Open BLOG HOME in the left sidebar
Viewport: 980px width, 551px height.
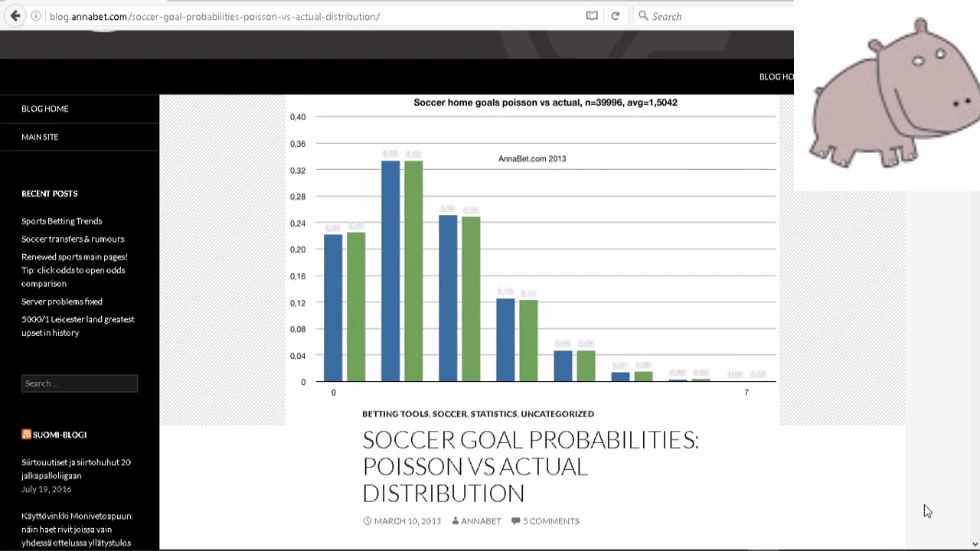point(45,109)
